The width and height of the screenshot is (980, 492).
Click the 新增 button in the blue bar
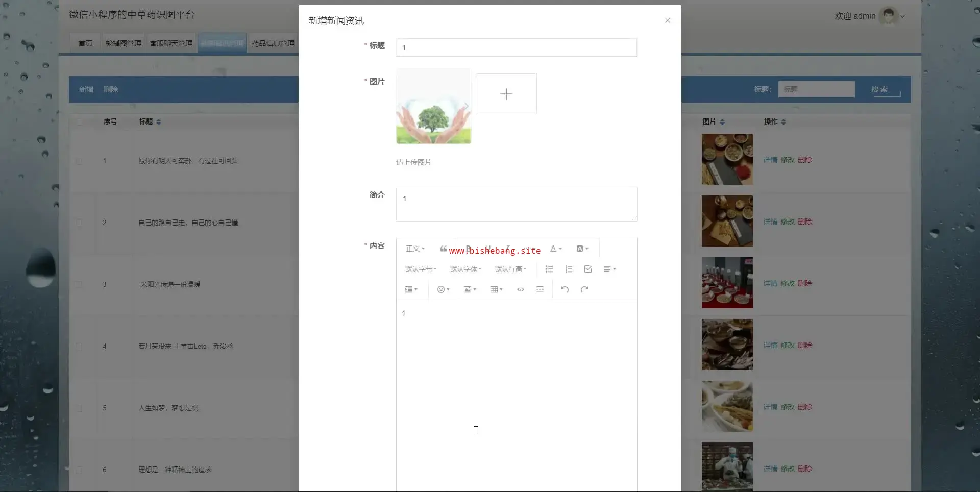tap(86, 89)
